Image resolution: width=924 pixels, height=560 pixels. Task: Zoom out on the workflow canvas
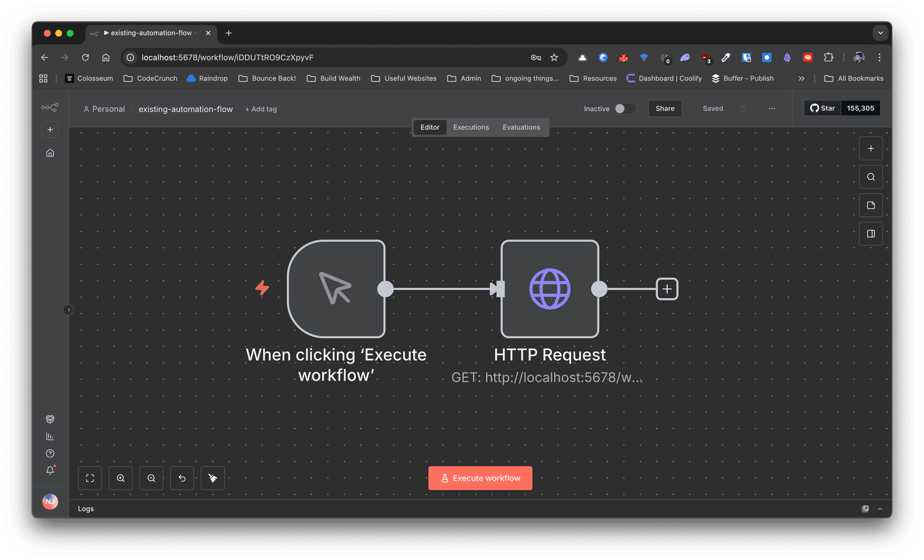(x=151, y=478)
